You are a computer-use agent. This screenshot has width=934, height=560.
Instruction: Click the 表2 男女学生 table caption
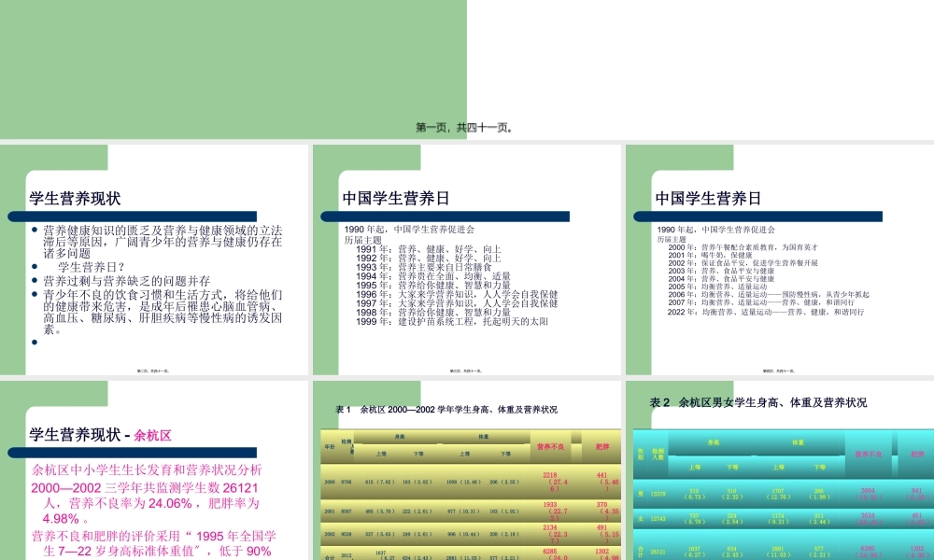[x=759, y=403]
